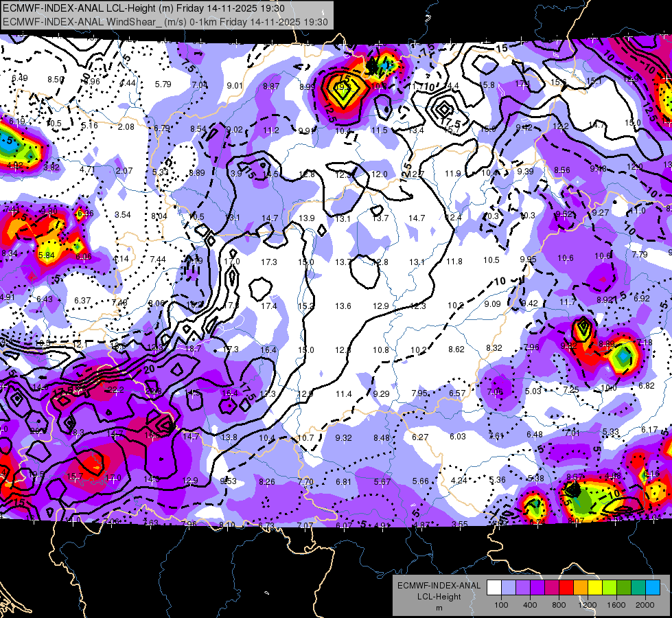Click the wind shear value '6.27'
672x618 pixels.
(x=420, y=437)
